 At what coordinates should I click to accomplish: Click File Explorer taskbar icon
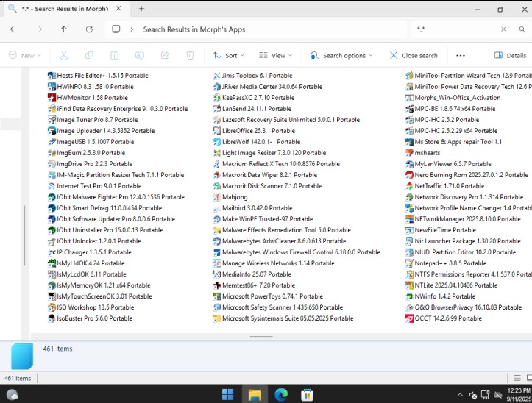point(255,394)
